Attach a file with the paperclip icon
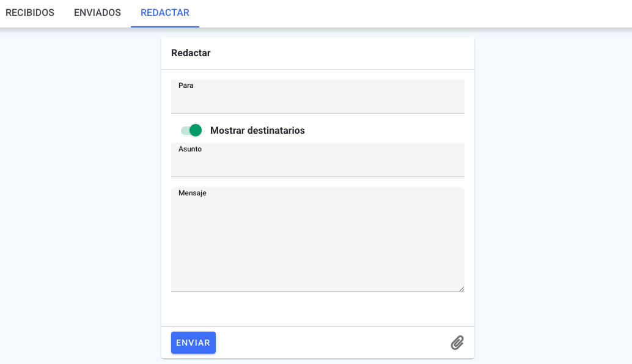The height and width of the screenshot is (364, 632). (x=457, y=343)
